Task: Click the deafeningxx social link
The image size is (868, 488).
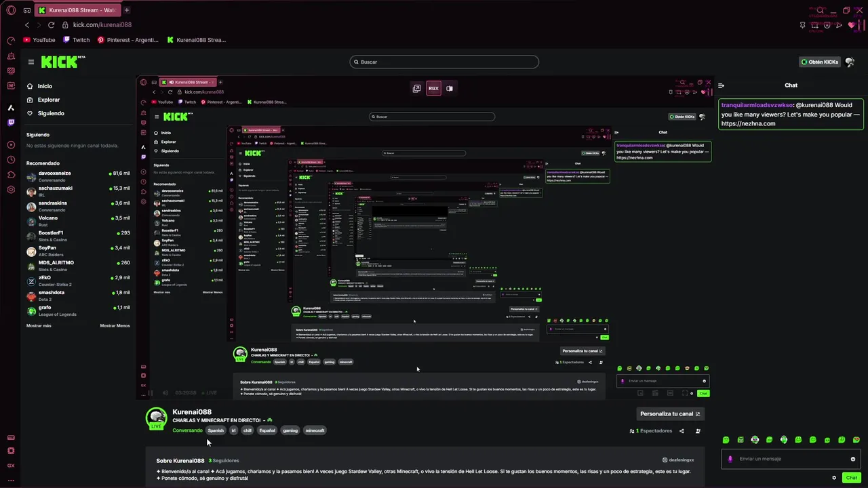Action: [678, 460]
